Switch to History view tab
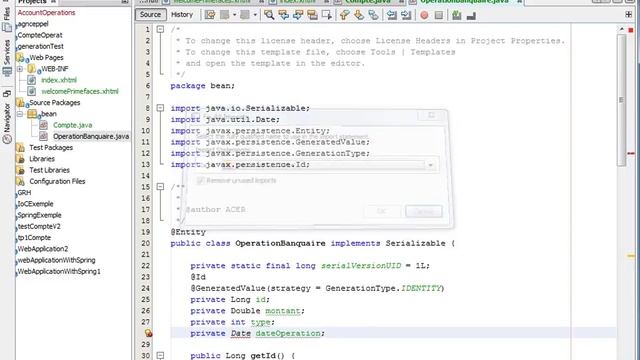 click(182, 15)
